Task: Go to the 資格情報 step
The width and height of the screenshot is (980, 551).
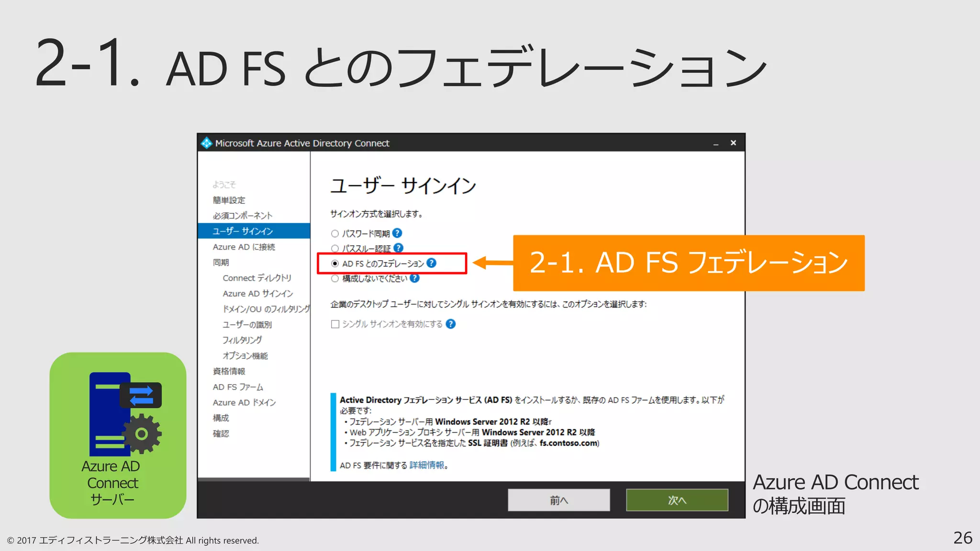Action: pos(229,371)
